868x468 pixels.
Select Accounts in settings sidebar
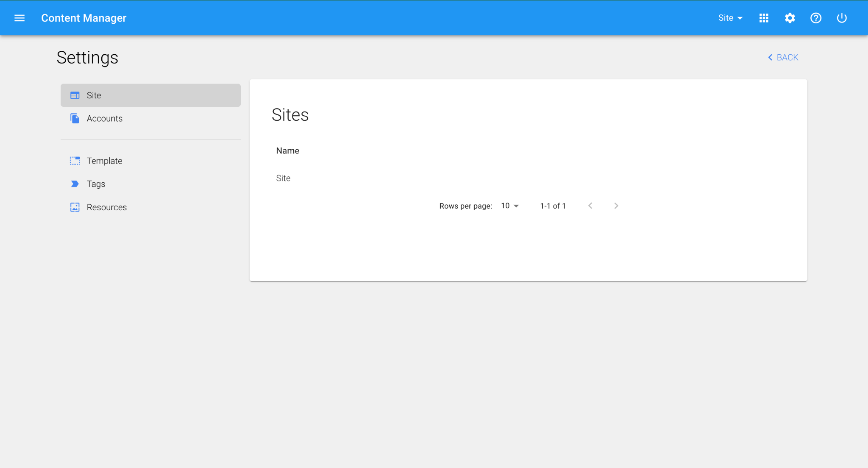(105, 119)
